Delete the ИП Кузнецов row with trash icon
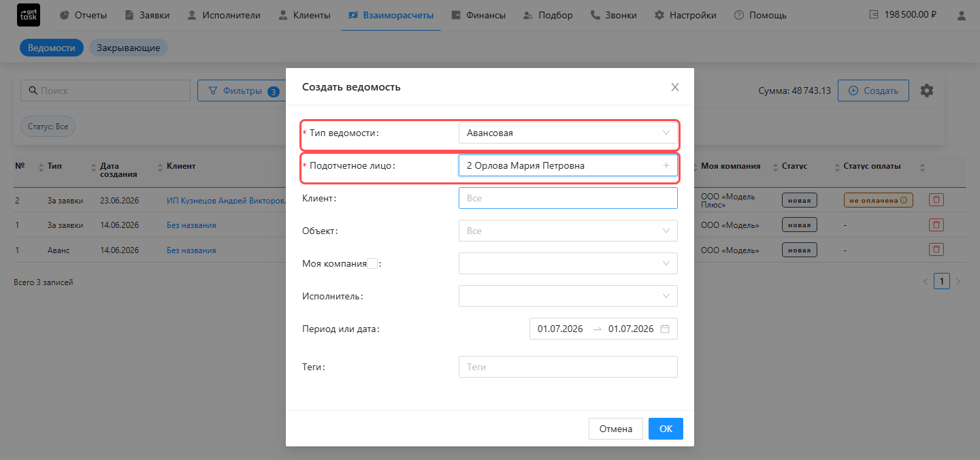 point(937,200)
